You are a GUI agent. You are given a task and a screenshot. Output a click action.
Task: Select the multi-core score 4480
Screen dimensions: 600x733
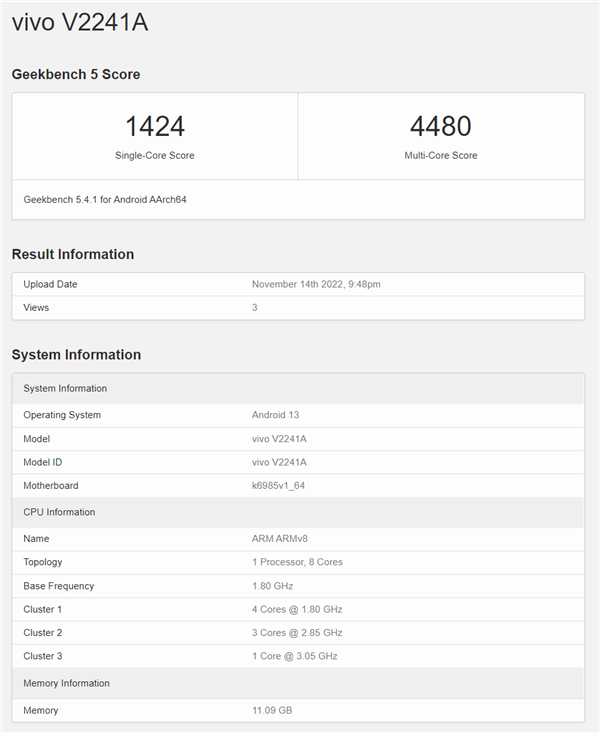[x=440, y=126]
